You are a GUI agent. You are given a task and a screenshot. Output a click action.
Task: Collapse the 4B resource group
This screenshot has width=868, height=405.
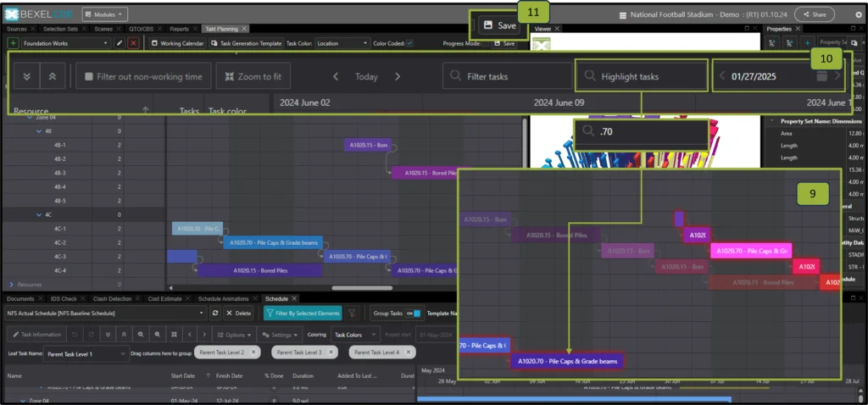point(39,131)
